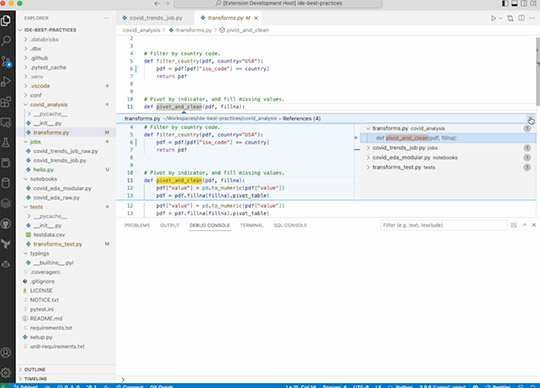Run the Python file with play button
The image size is (540, 388).
pos(493,18)
